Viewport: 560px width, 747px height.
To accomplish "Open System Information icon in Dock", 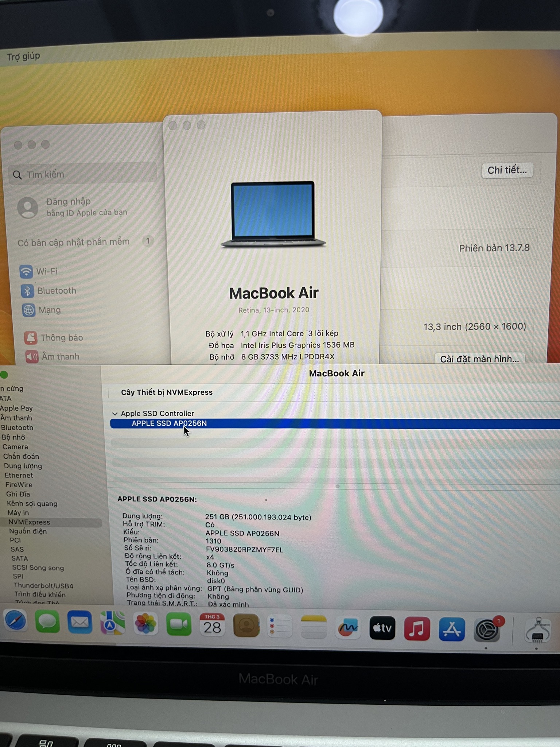I will coord(537,631).
